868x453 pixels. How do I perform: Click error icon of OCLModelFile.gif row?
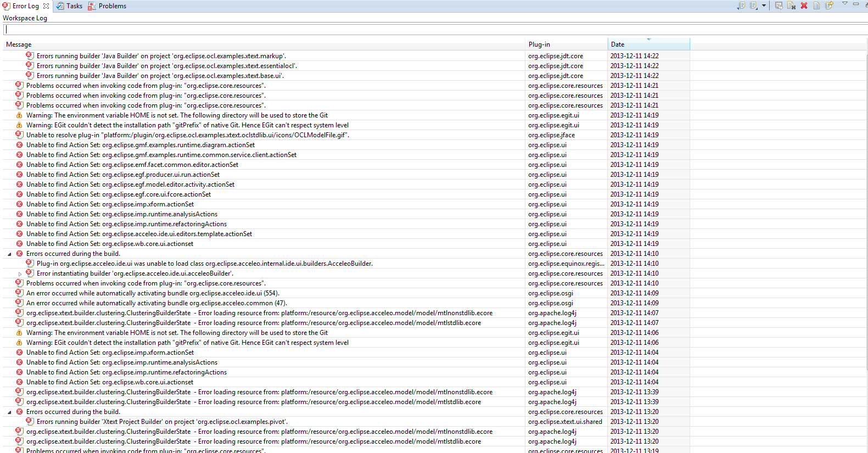click(x=19, y=135)
